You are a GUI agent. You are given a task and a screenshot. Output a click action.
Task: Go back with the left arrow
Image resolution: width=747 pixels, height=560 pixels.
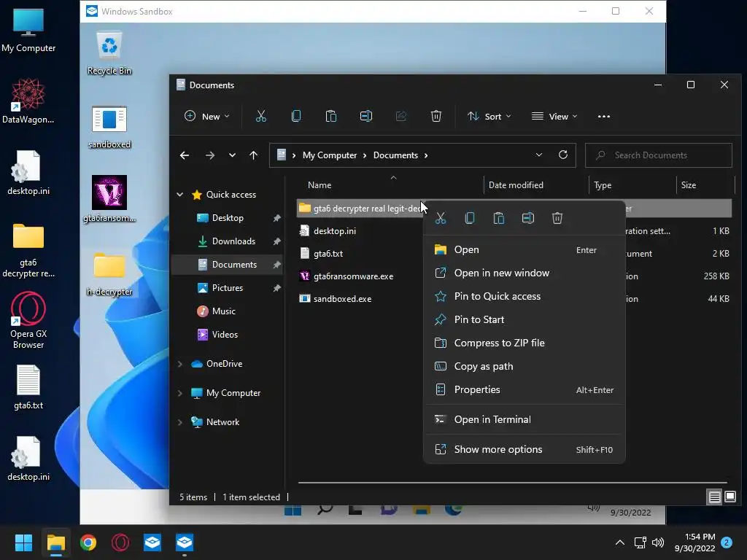pos(185,155)
